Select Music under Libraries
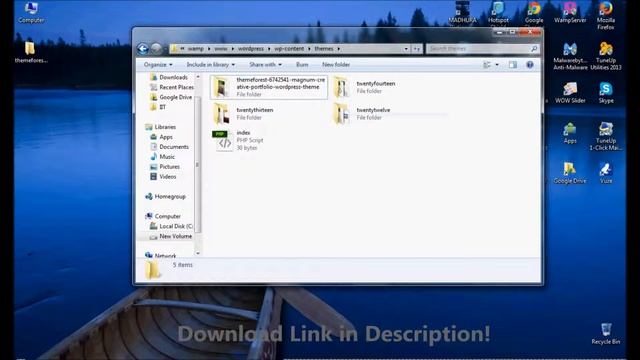Viewport: 640px width, 360px height. pyautogui.click(x=162, y=157)
